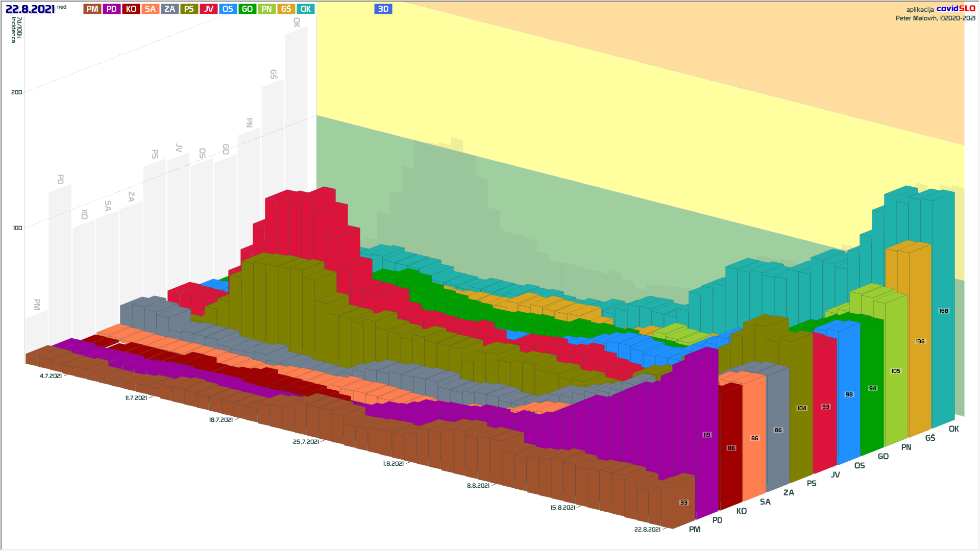
Task: Click the date 22.8.2021 header
Action: point(30,9)
